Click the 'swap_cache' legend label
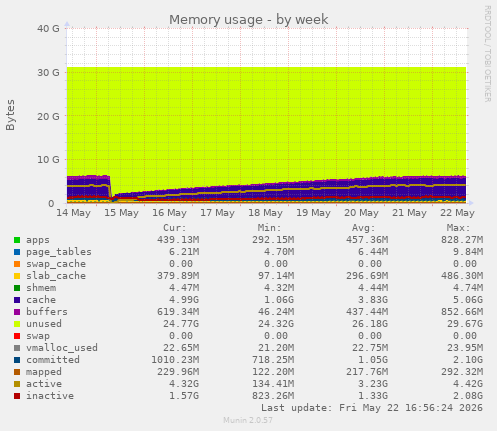The width and height of the screenshot is (497, 431). point(56,264)
